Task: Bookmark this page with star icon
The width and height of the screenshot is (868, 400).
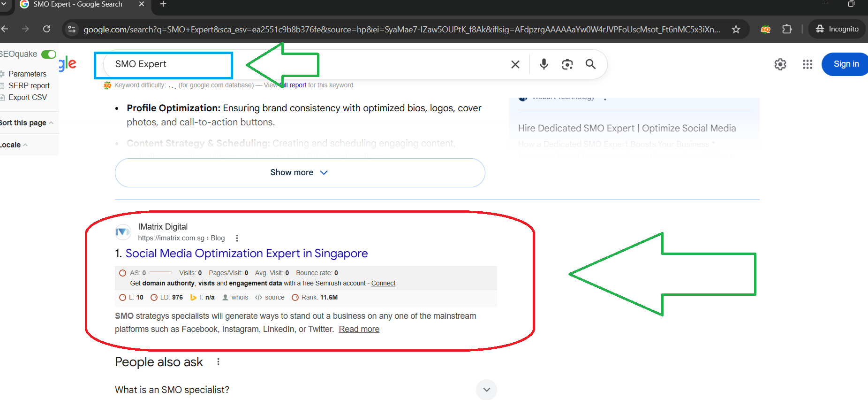Action: point(736,29)
